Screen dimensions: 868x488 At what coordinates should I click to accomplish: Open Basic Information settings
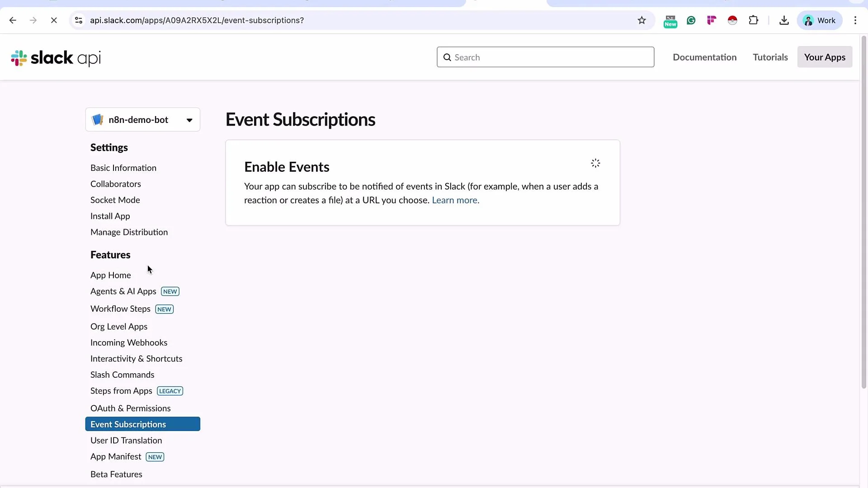point(123,168)
